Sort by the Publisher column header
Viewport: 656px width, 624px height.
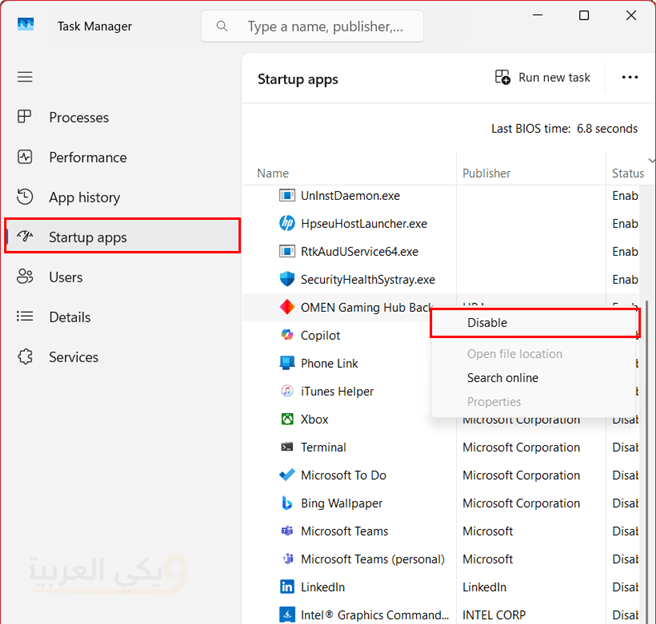tap(486, 173)
